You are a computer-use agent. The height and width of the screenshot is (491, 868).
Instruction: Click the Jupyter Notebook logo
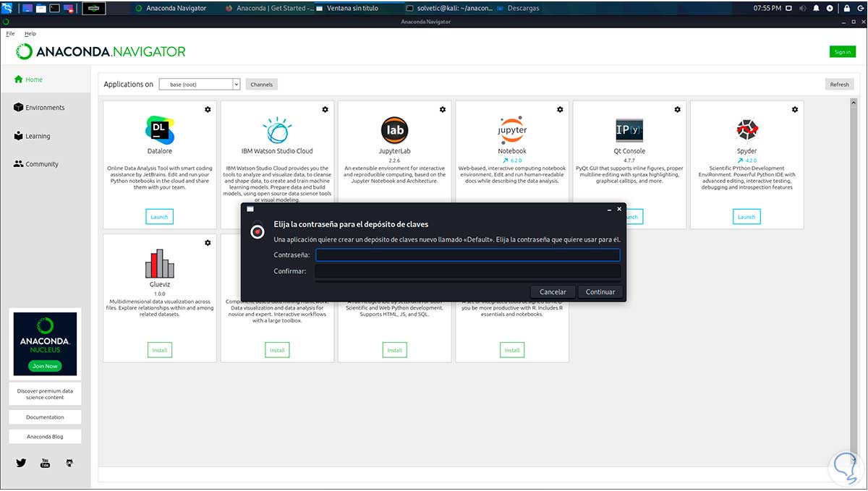pos(512,130)
